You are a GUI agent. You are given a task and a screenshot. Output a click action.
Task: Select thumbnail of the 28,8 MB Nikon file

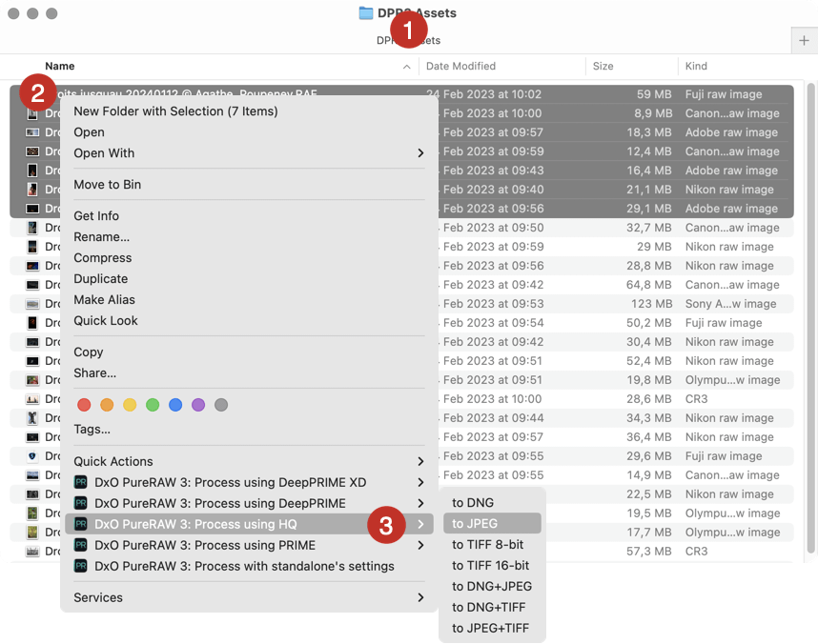[x=32, y=266]
